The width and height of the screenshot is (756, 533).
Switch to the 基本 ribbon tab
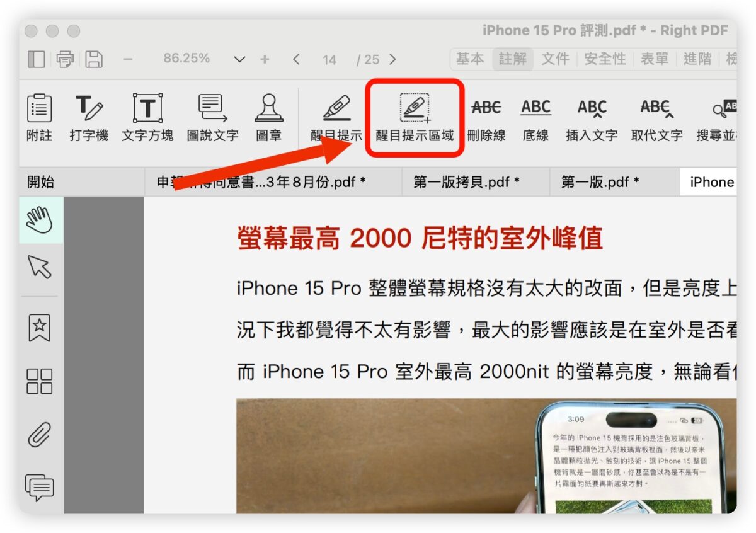(x=470, y=59)
